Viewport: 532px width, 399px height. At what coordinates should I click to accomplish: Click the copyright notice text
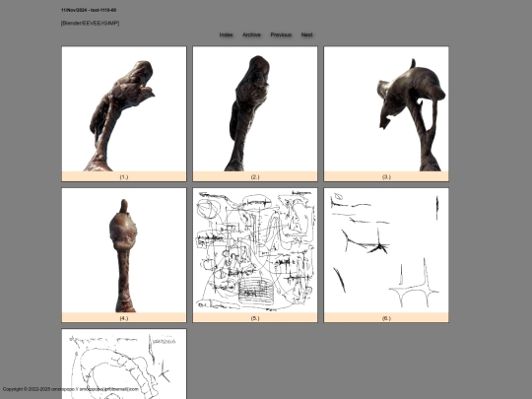click(x=71, y=389)
